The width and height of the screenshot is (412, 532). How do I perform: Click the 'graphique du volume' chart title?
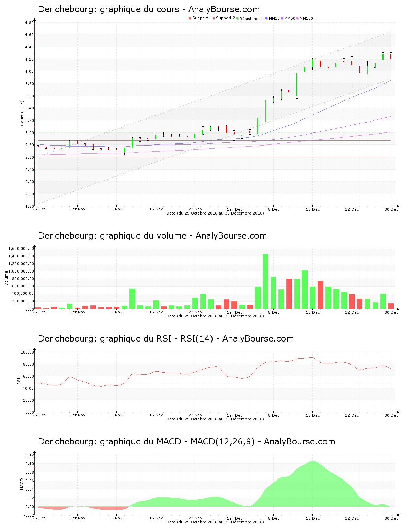152,236
